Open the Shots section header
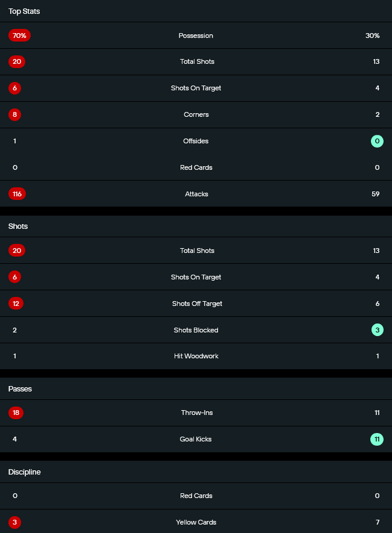 click(18, 226)
